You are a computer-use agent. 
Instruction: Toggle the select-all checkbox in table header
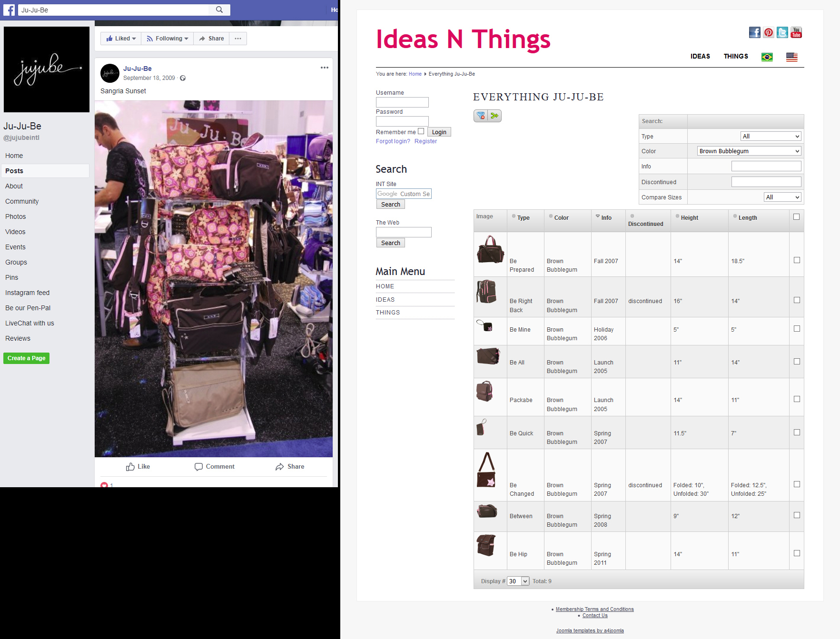[796, 217]
